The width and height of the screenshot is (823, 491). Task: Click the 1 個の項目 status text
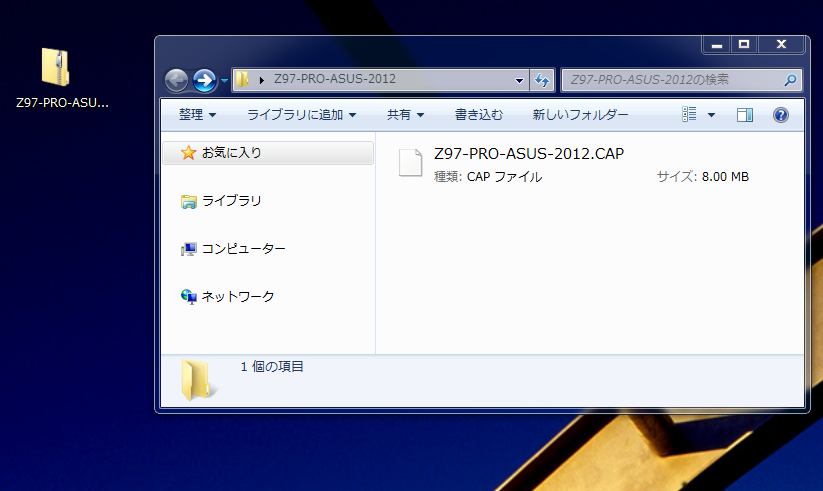coord(272,367)
